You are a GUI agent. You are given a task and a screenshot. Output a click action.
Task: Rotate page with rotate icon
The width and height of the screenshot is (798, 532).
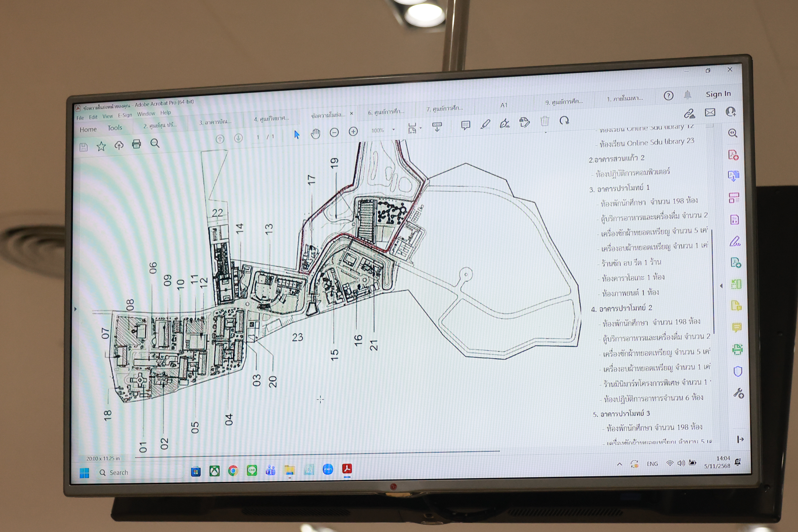point(564,121)
